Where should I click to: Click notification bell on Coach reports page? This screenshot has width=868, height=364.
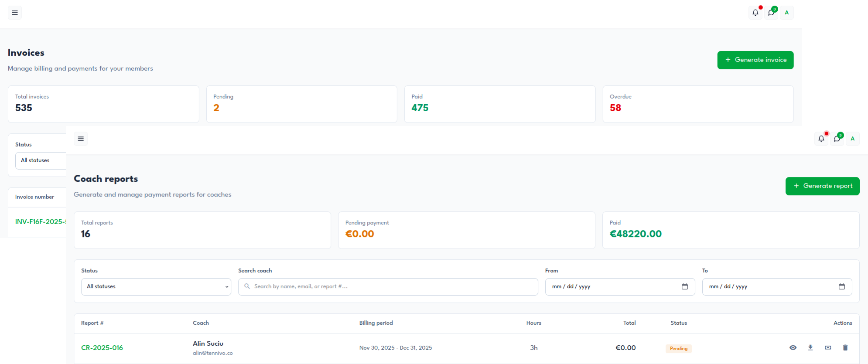coord(821,139)
